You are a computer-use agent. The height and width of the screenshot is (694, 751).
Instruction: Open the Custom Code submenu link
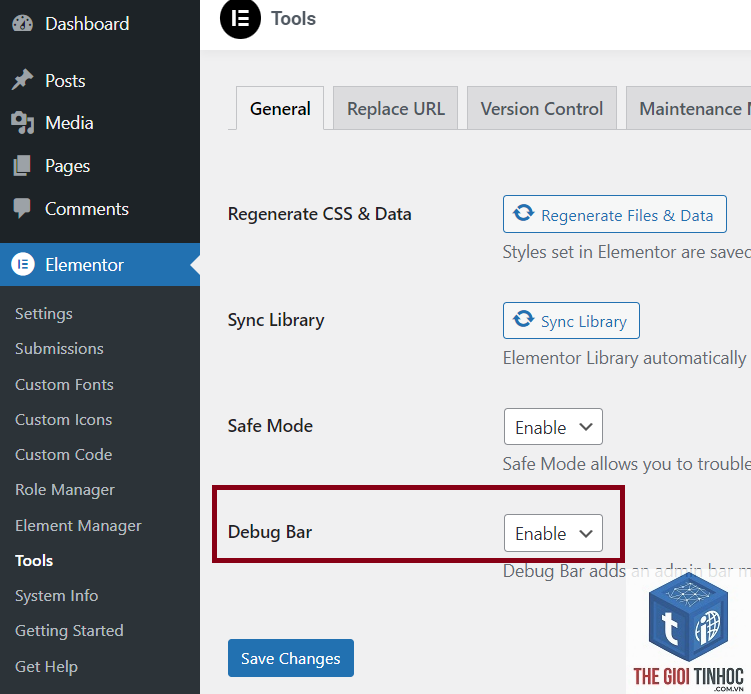[63, 455]
